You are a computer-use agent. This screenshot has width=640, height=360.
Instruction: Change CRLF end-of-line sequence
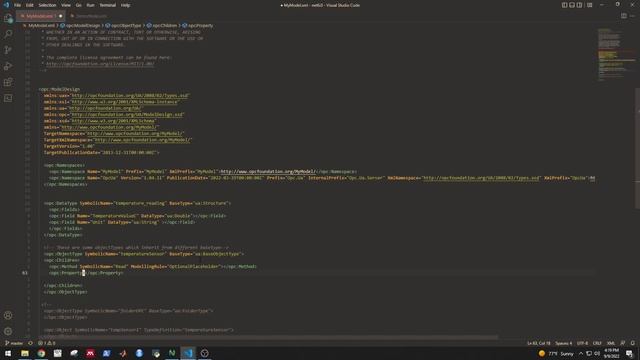597,343
